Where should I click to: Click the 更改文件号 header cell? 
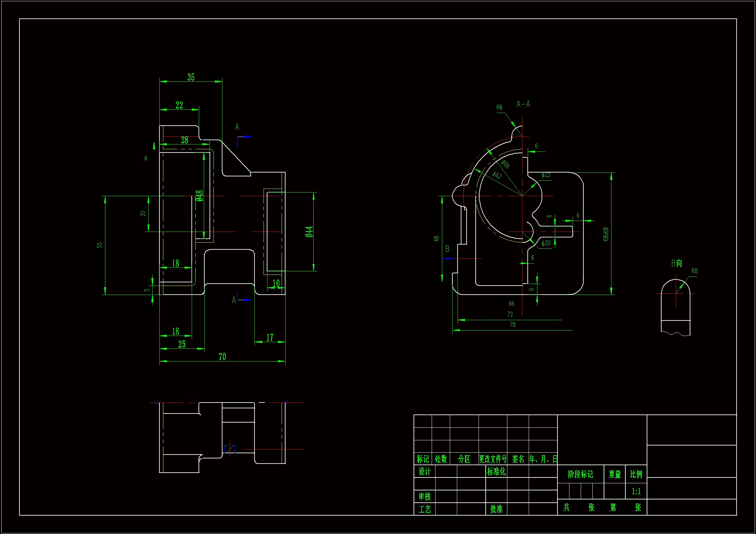[x=492, y=459]
